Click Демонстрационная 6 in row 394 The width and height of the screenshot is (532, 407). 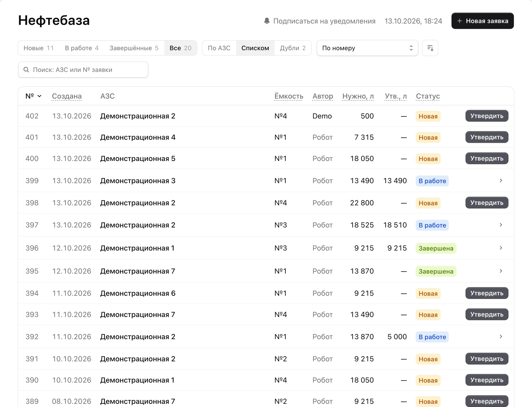click(x=138, y=293)
